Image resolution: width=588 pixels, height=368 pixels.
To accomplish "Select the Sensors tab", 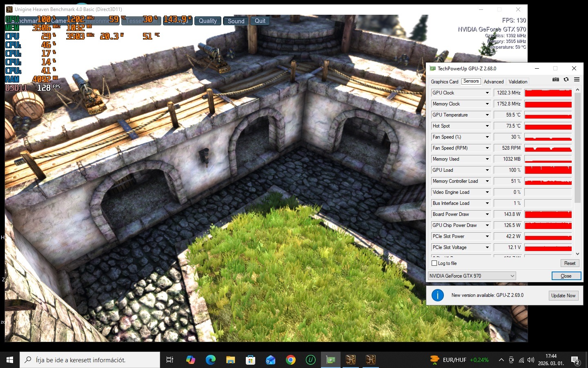I will pos(471,81).
